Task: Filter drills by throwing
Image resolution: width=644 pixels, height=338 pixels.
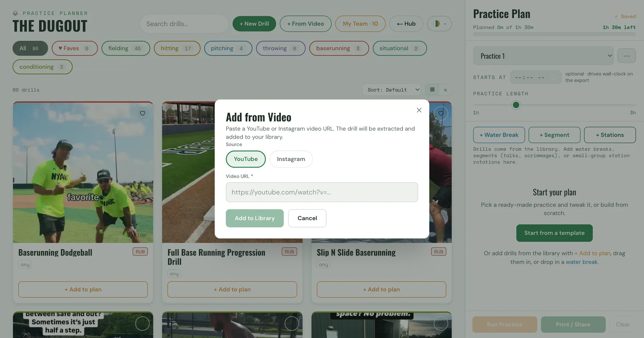Action: tap(280, 48)
